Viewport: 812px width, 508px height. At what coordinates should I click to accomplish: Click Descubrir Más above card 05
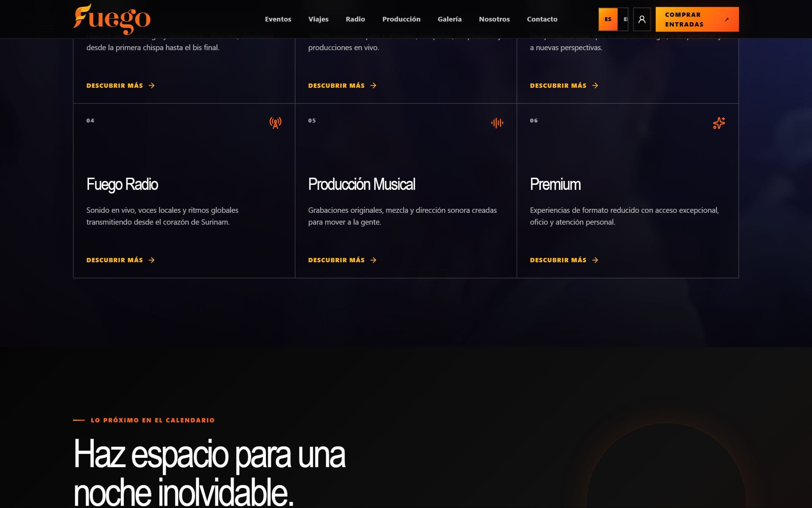342,86
